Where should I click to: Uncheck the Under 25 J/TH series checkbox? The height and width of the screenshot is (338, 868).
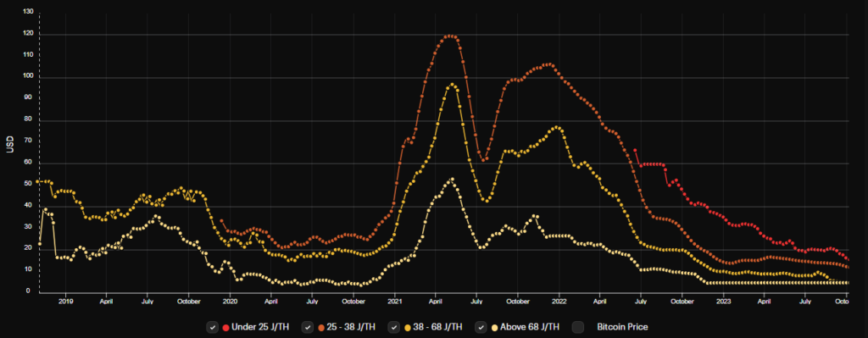[213, 328]
